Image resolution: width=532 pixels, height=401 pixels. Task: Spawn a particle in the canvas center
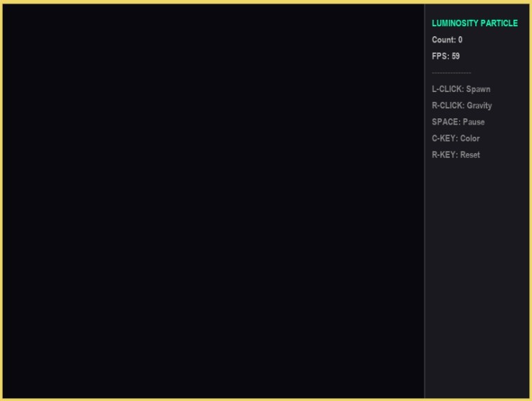click(214, 200)
